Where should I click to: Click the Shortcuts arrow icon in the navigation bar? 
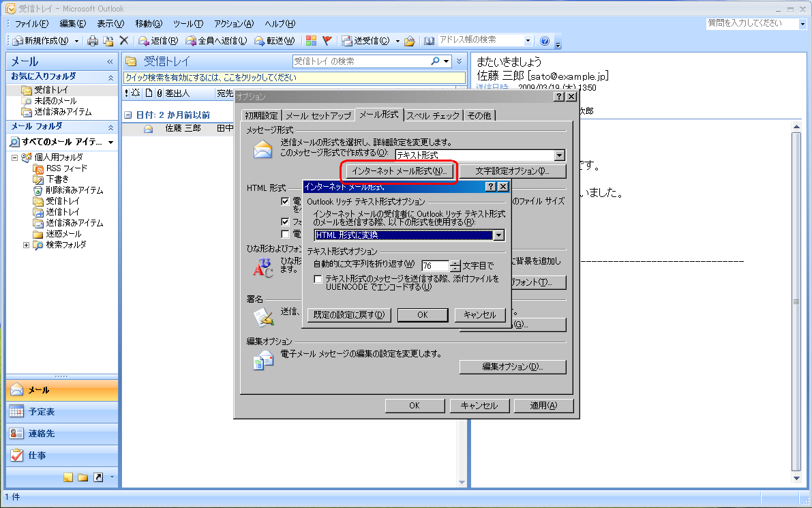pos(98,477)
